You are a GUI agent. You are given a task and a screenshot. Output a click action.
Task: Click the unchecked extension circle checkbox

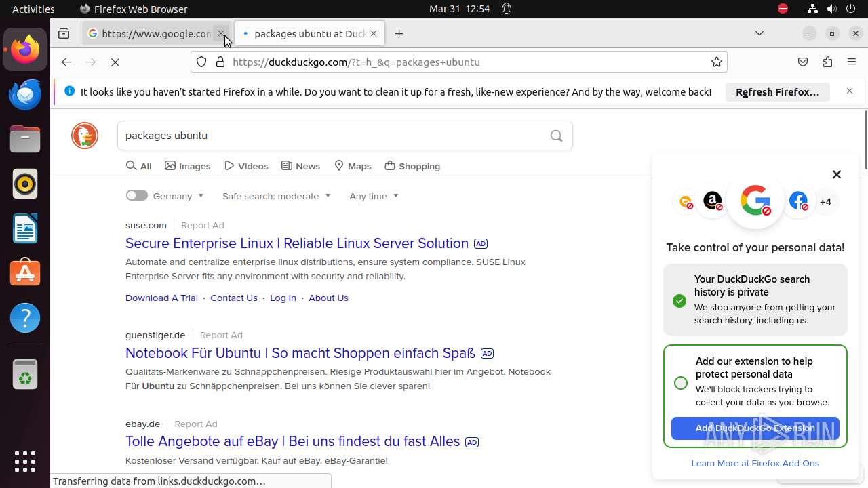point(681,383)
